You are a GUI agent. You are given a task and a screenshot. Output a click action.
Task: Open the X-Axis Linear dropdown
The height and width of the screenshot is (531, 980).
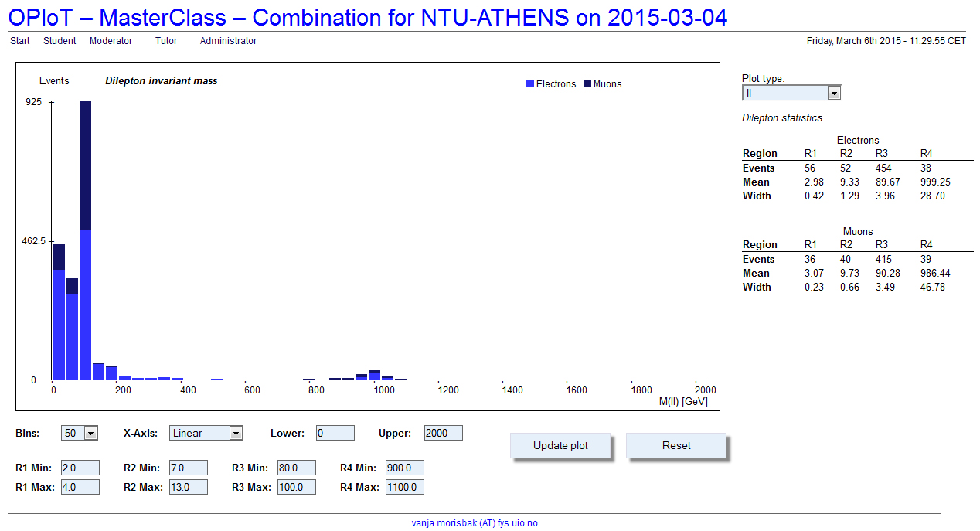point(206,433)
